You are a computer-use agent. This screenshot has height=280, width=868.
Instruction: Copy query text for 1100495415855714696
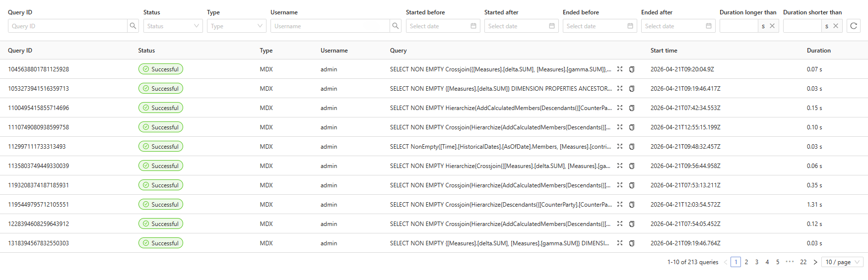point(632,108)
